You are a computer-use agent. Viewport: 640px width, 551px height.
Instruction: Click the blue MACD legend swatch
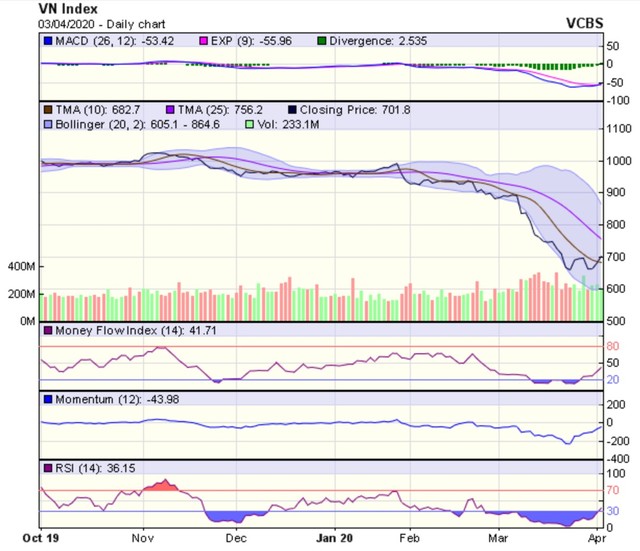[x=46, y=42]
